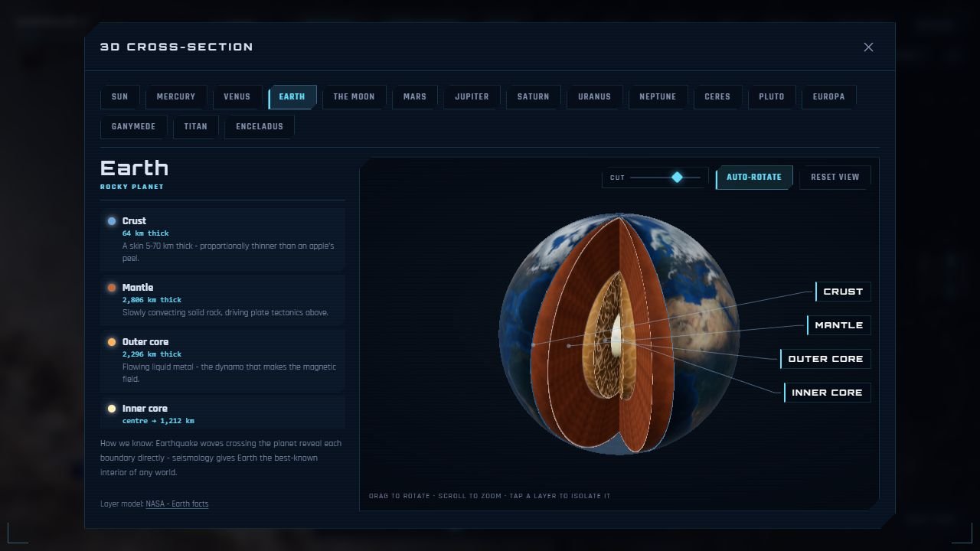Select the Earth tab
This screenshot has width=980, height=551.
click(292, 96)
